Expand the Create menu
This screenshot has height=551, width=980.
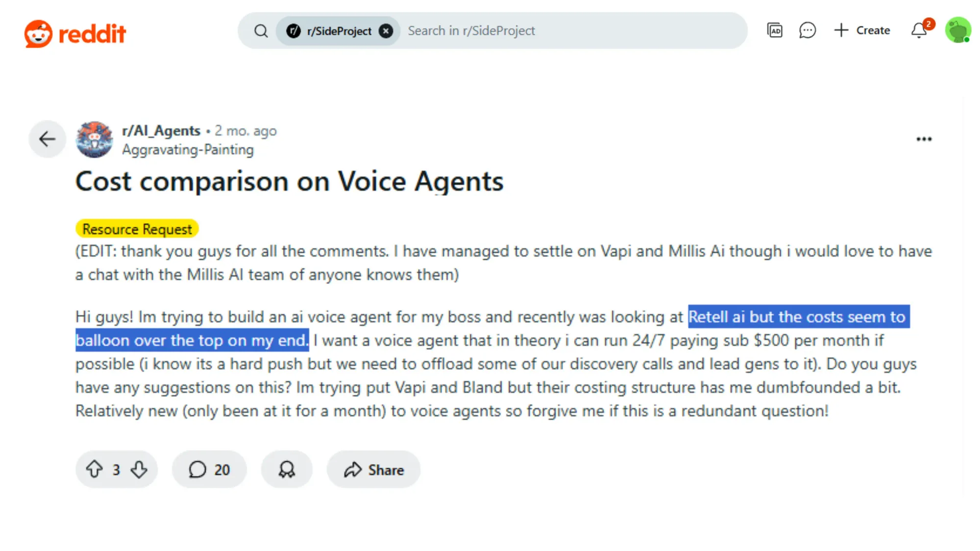pyautogui.click(x=862, y=30)
